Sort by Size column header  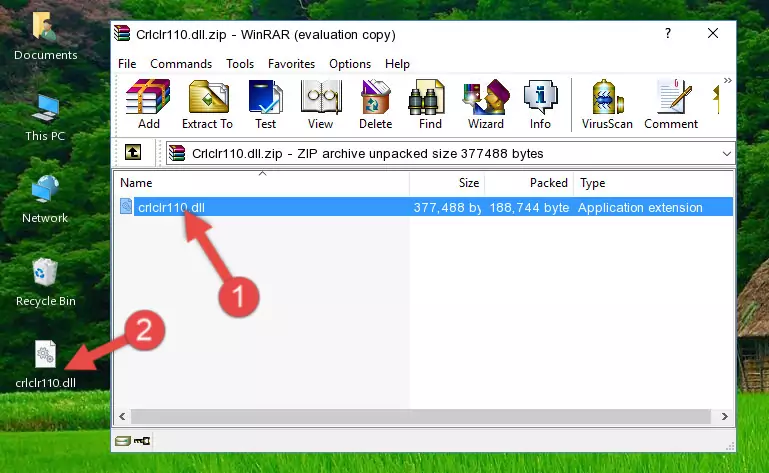click(x=447, y=183)
